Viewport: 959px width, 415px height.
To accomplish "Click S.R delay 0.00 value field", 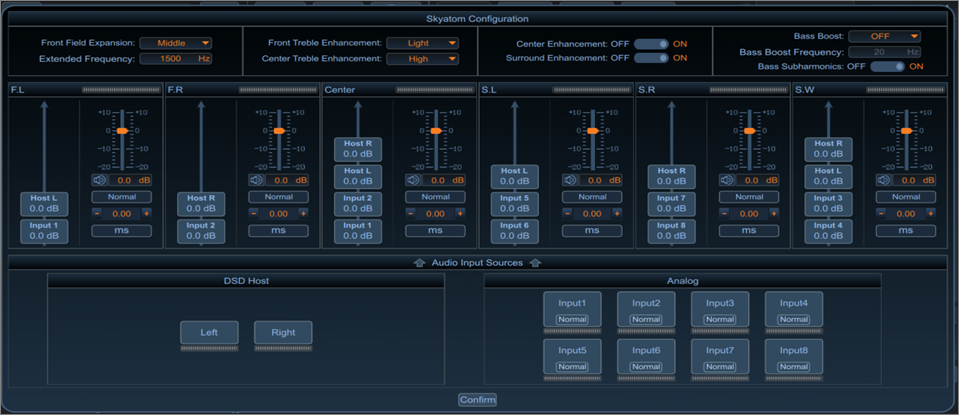I will click(x=749, y=214).
